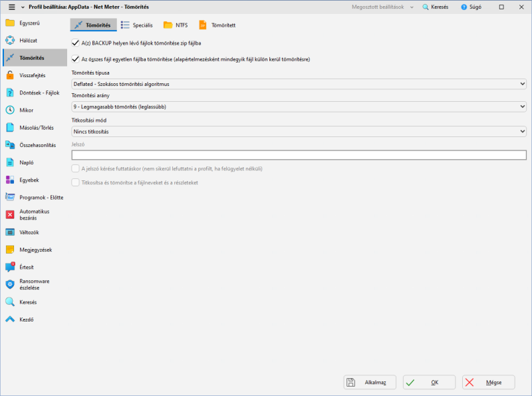Open Megjegyzések sticky note icon

10,250
